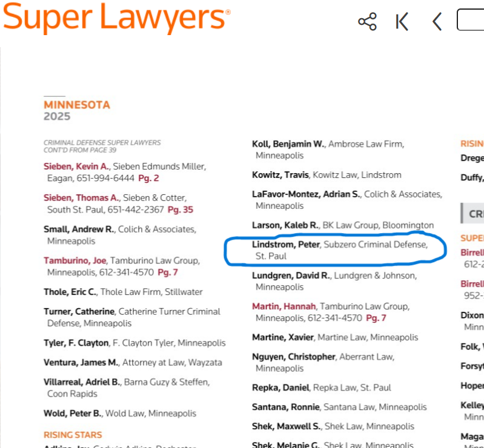Select Thole, Eric C. entry
484x448 pixels.
[123, 292]
